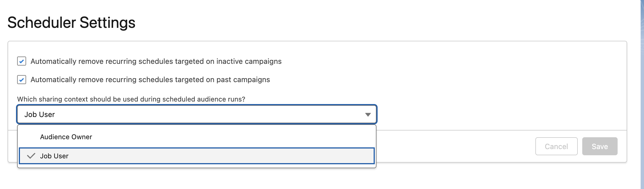The width and height of the screenshot is (644, 189).
Task: Click the checkmark icon beside Job User option
Action: (31, 156)
